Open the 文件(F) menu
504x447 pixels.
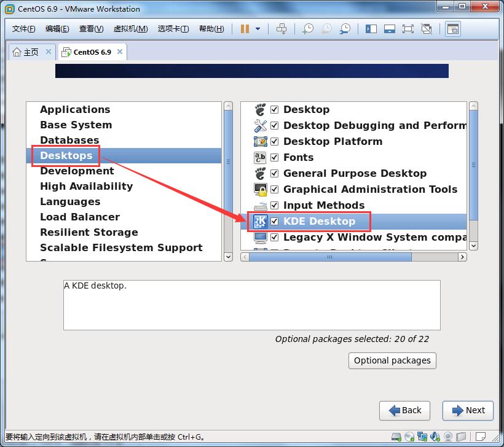pyautogui.click(x=23, y=29)
